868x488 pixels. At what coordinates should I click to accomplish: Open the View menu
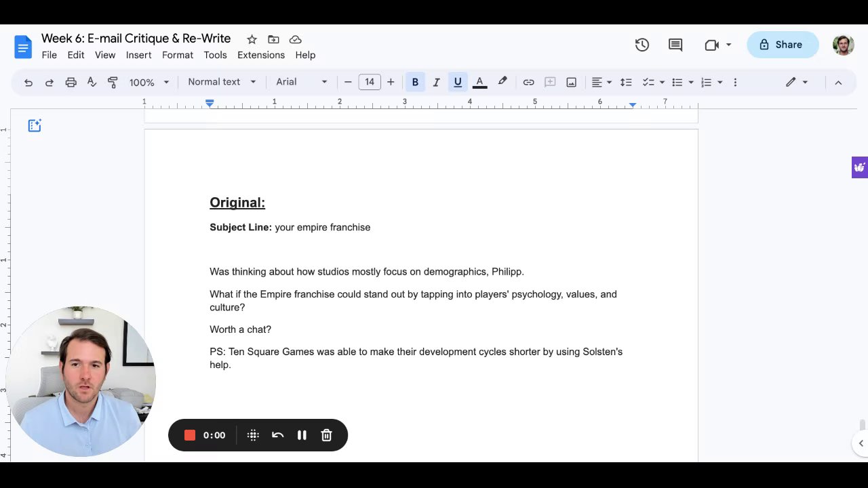point(105,55)
